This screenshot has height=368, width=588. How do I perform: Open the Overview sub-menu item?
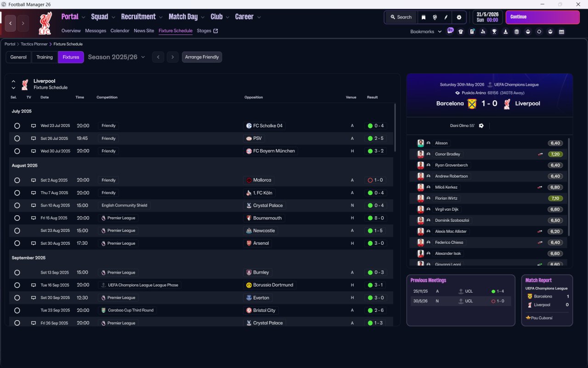71,31
